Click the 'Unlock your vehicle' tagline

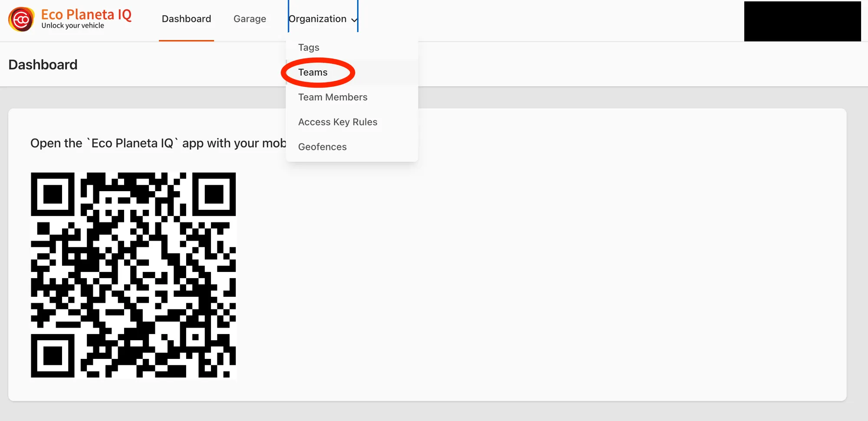click(x=73, y=26)
